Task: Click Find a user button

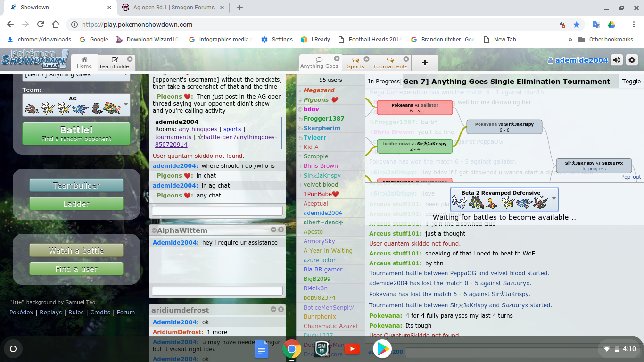Action: coord(76,269)
